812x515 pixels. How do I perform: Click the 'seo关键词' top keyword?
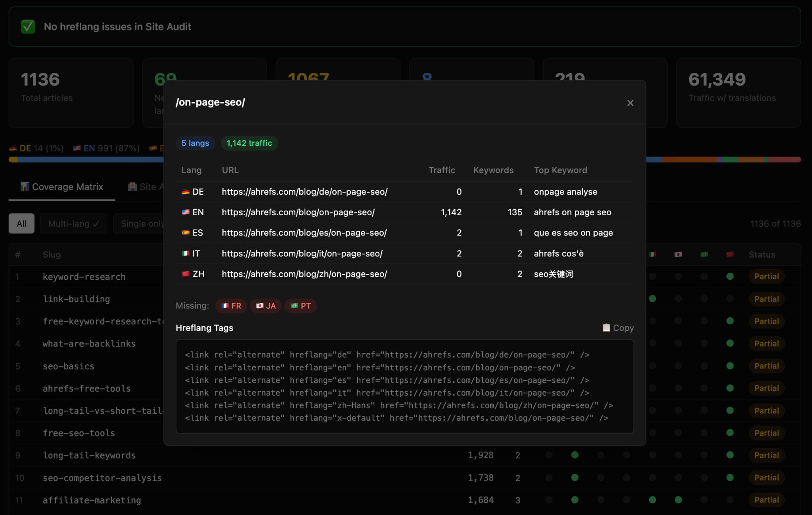553,274
